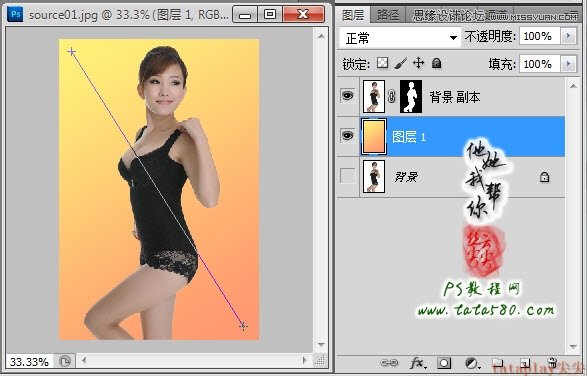Screen dimensions: 587x376
Task: Switch to the 路径 tab
Action: (x=388, y=15)
